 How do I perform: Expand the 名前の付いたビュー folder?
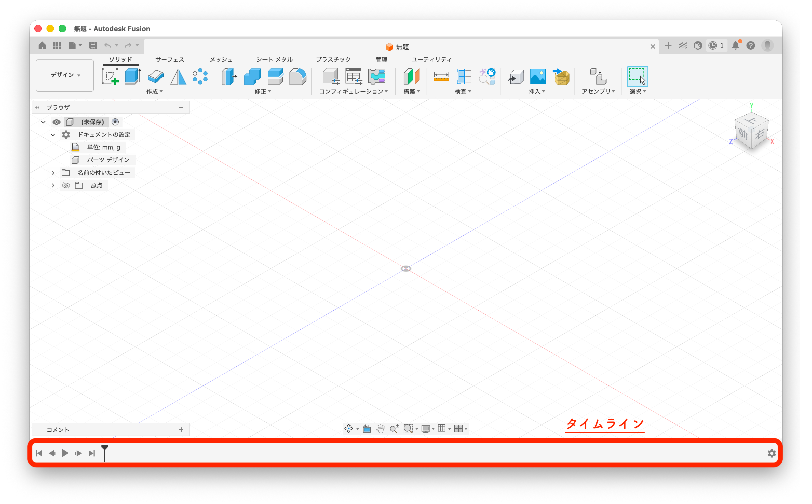coord(53,173)
